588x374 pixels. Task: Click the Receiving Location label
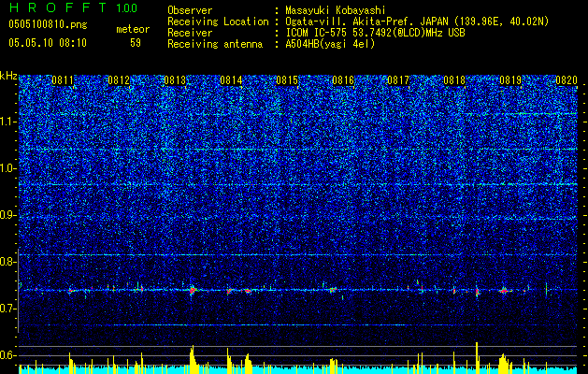[x=211, y=22]
